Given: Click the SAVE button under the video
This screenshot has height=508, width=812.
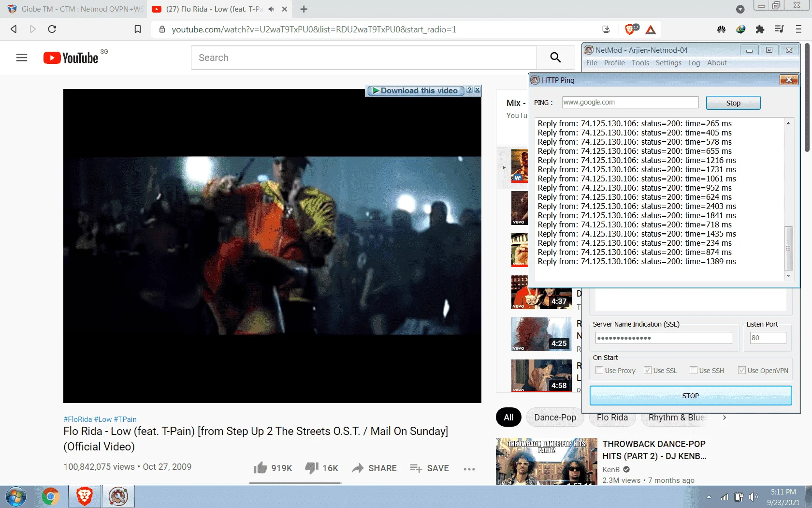Looking at the screenshot, I should coord(429,468).
